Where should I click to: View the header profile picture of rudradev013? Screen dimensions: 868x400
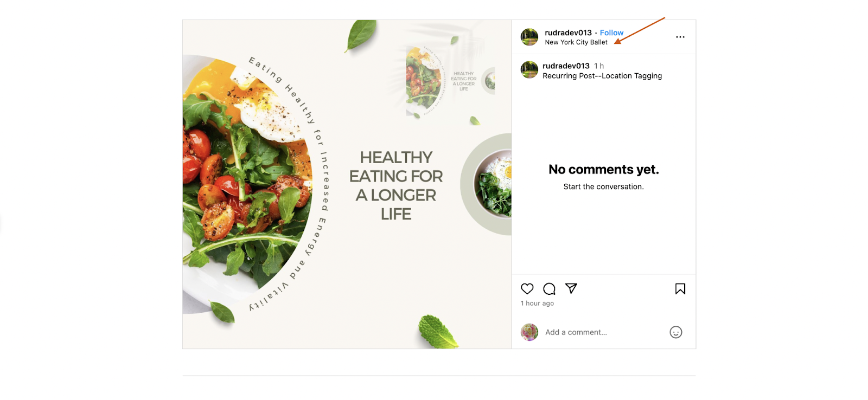[x=529, y=37]
